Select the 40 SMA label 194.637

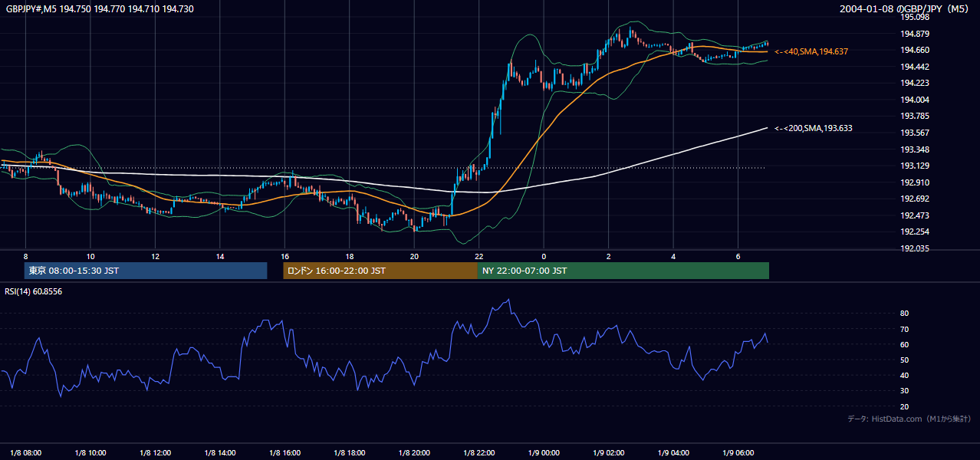coord(811,51)
